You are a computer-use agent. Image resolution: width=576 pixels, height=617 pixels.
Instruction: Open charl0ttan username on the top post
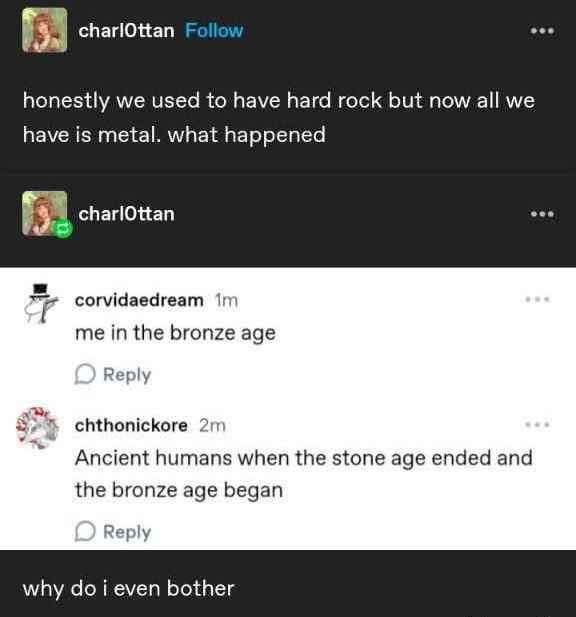pyautogui.click(x=126, y=31)
